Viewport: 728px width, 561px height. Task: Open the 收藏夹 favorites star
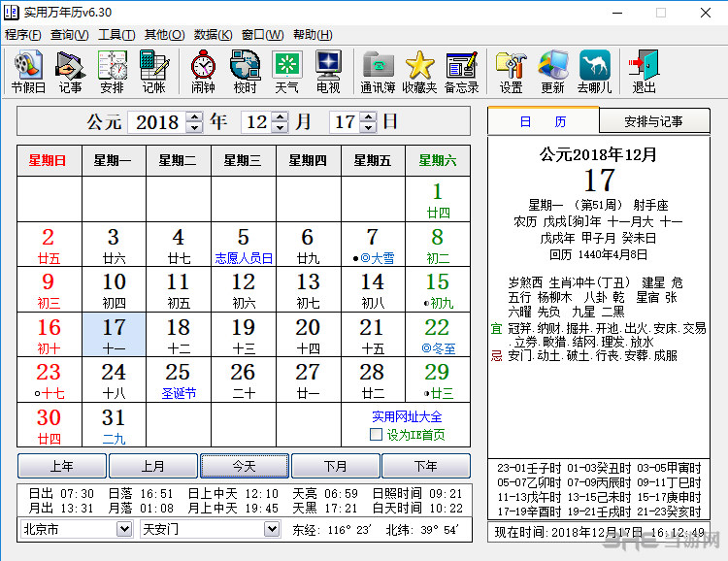419,72
